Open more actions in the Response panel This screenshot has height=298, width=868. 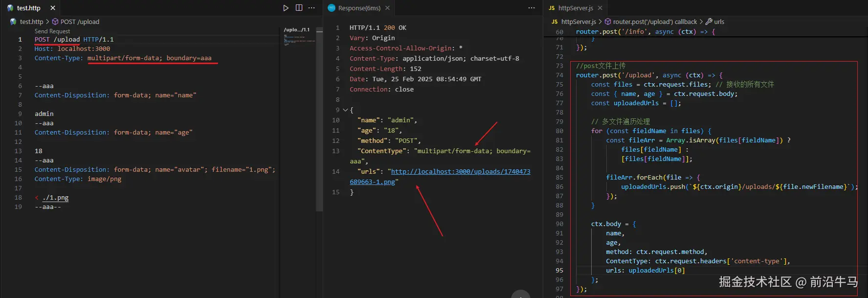click(x=532, y=8)
